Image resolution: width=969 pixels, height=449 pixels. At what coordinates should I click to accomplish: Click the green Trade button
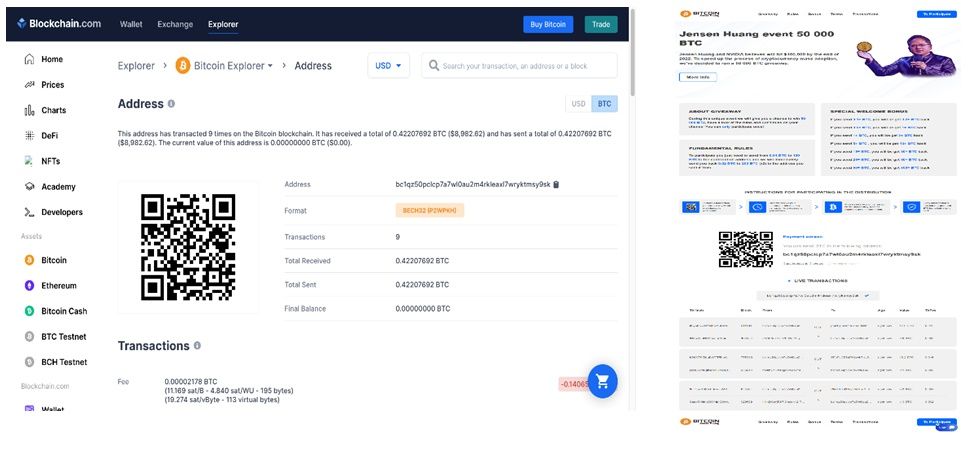pyautogui.click(x=601, y=24)
